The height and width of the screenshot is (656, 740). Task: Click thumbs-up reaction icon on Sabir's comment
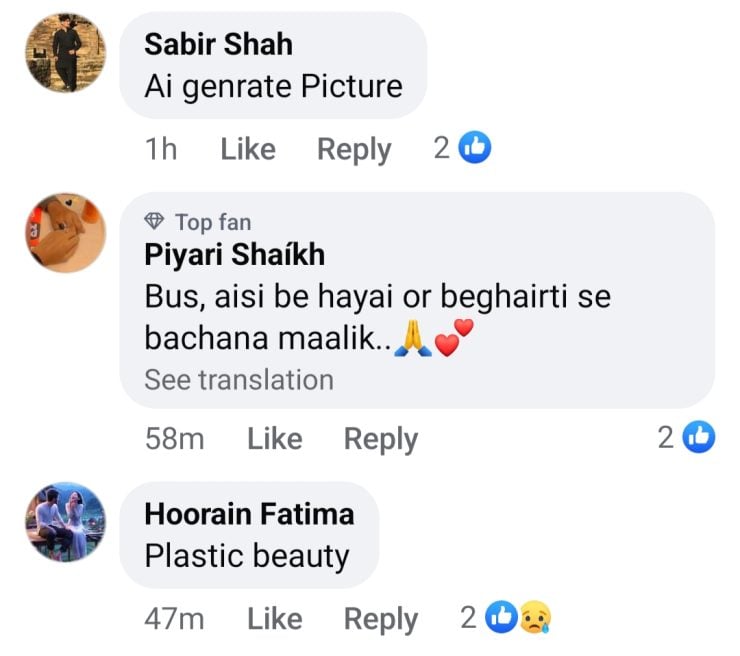pyautogui.click(x=475, y=149)
